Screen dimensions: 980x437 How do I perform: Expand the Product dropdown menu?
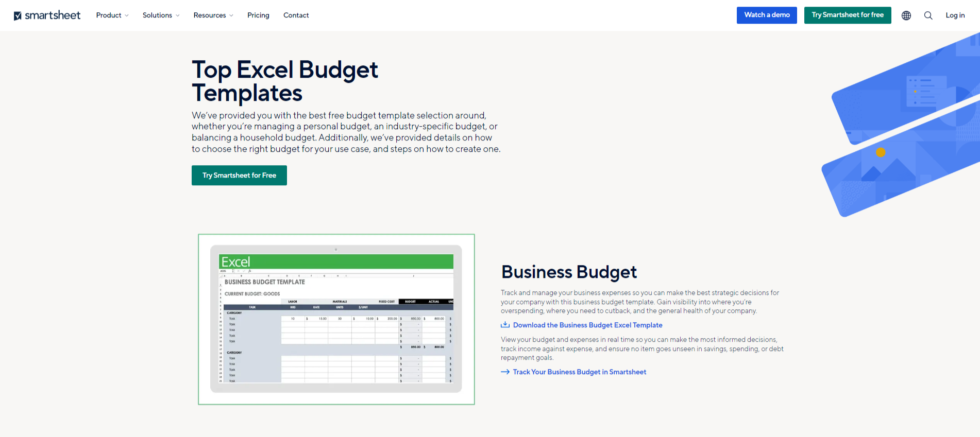tap(112, 15)
